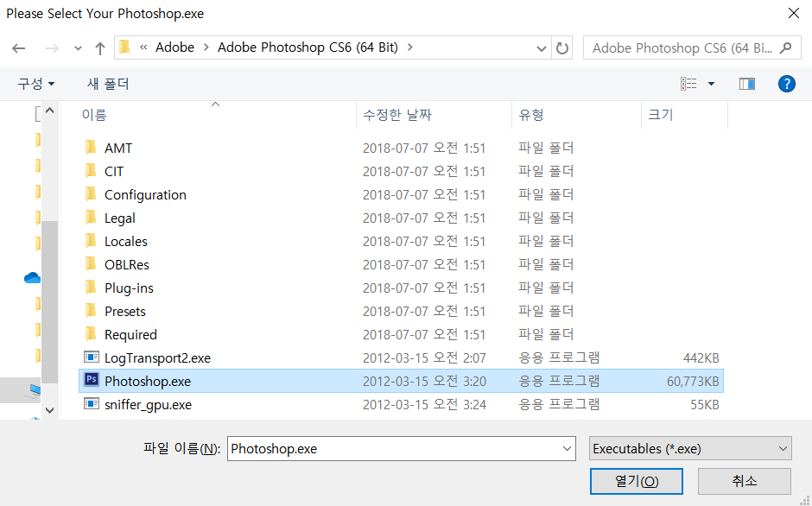Select the Presets folder icon

tap(91, 311)
